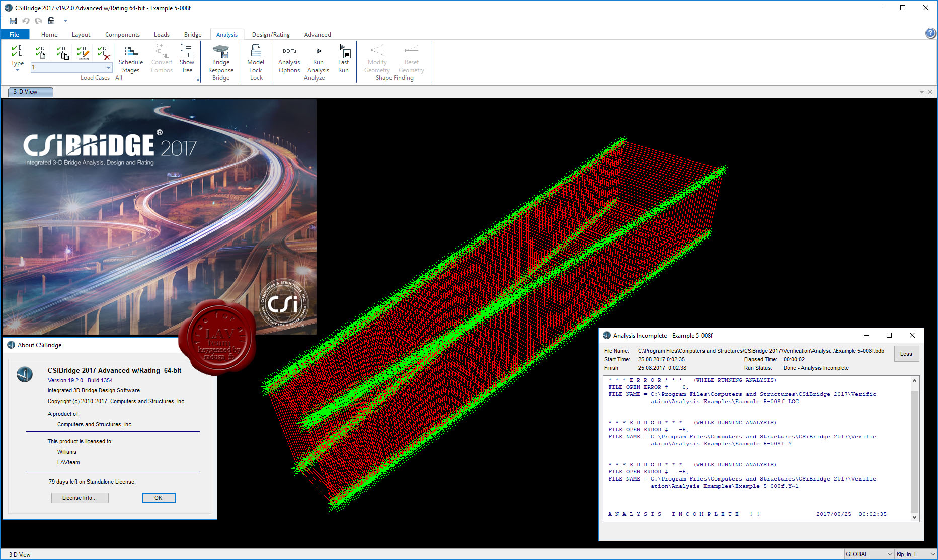Click the CSiBridge app icon in title bar

(8, 8)
